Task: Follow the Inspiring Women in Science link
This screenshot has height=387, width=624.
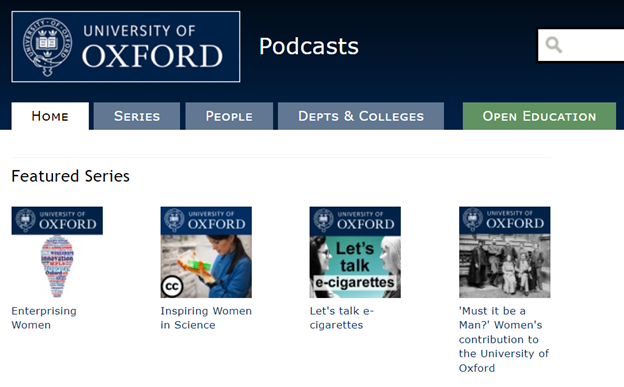Action: point(206,318)
